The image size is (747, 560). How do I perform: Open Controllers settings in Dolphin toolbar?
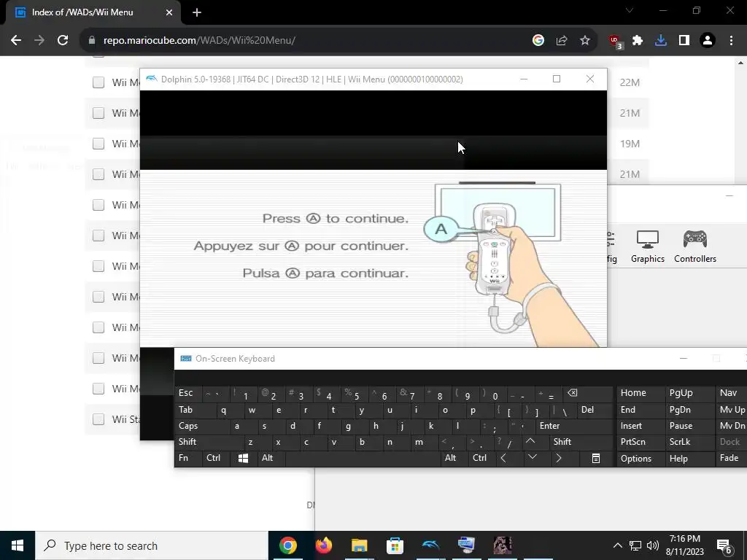pyautogui.click(x=694, y=246)
